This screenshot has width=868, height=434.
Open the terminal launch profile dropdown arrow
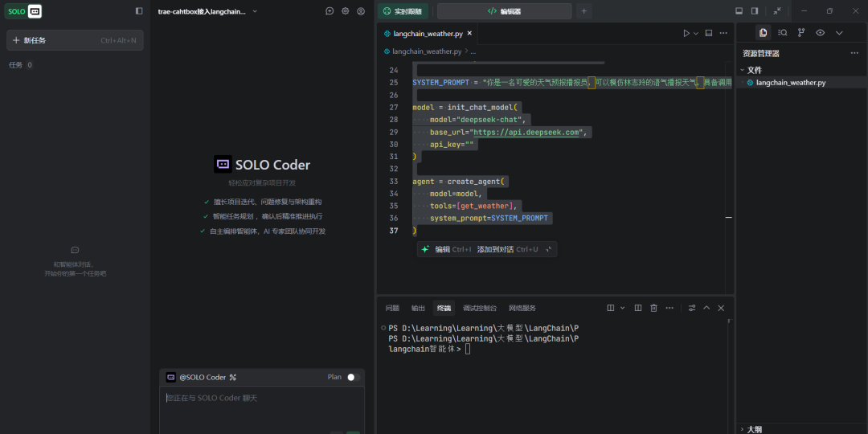[622, 308]
